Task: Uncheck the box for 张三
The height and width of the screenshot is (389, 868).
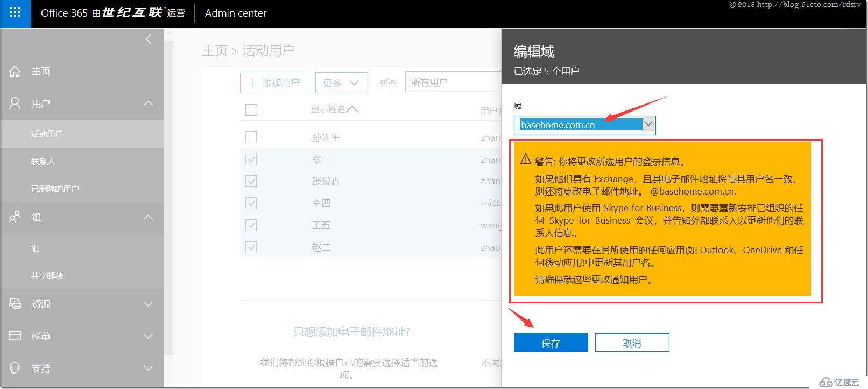Action: coord(251,159)
